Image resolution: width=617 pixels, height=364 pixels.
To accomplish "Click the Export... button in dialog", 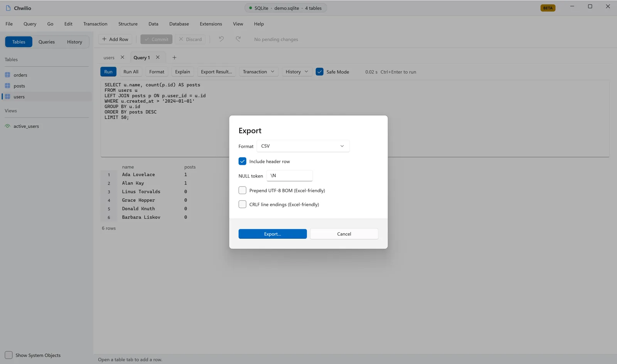I will pyautogui.click(x=273, y=234).
